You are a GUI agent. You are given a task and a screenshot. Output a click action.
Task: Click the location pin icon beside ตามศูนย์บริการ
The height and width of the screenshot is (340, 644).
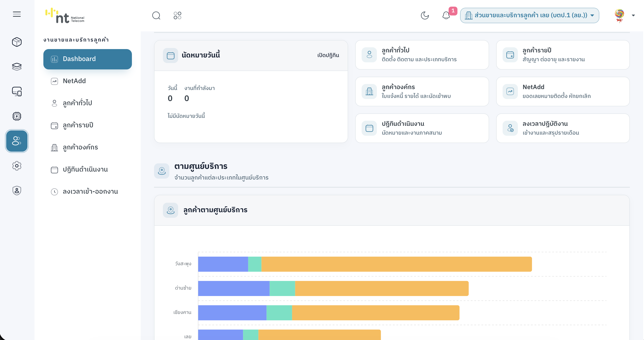[x=162, y=171]
